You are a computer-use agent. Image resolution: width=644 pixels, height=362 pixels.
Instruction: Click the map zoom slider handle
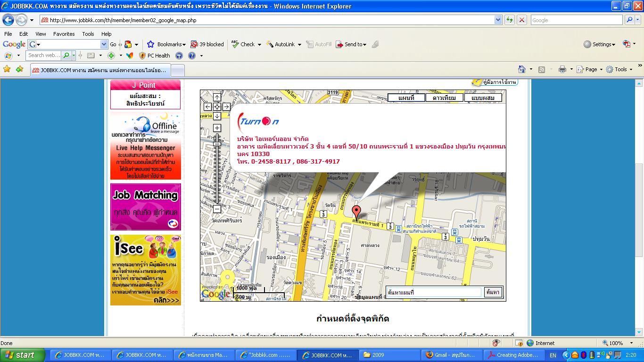click(x=217, y=143)
